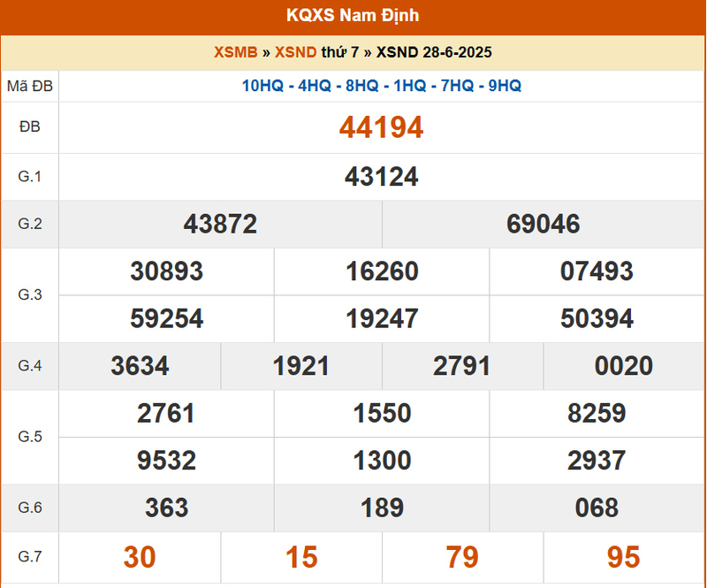Screen dimensions: 707x588
Task: Select G.6 number 068
Action: (x=597, y=508)
